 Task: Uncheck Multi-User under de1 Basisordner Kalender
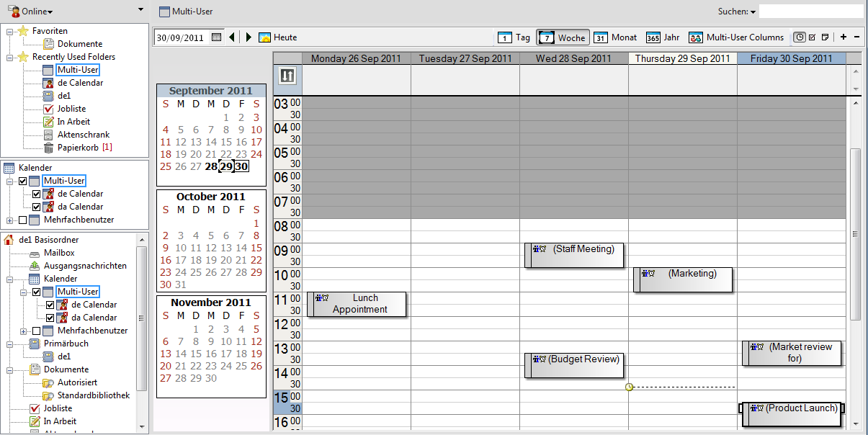[x=37, y=292]
